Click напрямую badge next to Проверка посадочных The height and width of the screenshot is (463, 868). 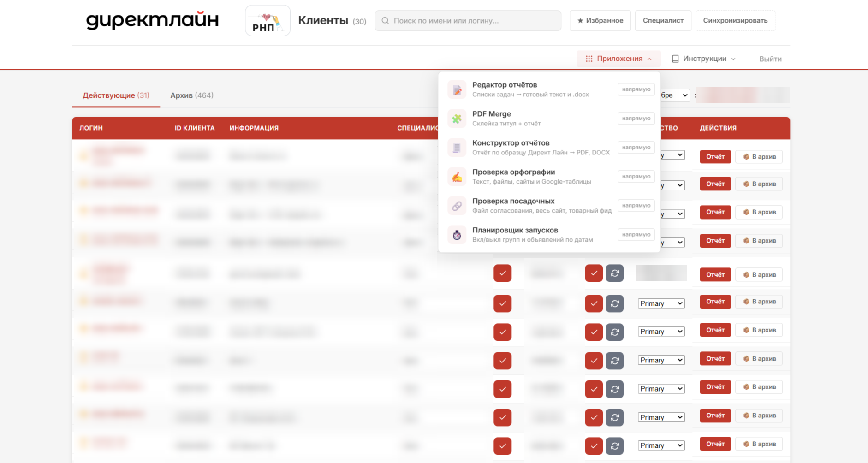[x=636, y=206]
